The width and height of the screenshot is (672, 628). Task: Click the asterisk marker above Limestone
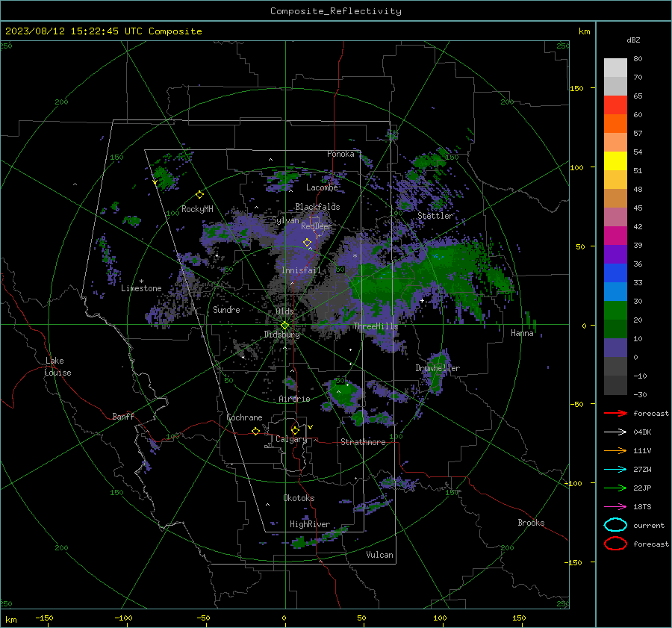(141, 282)
